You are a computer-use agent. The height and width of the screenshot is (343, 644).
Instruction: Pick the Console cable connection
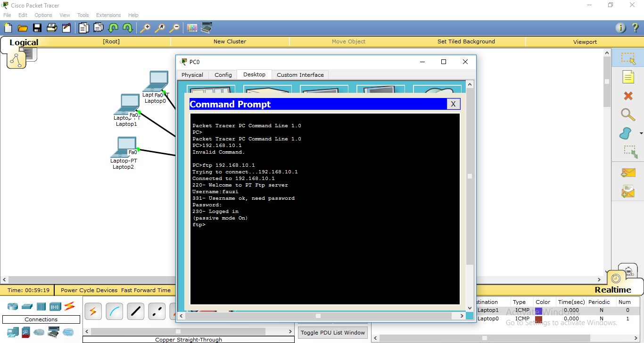(x=114, y=311)
